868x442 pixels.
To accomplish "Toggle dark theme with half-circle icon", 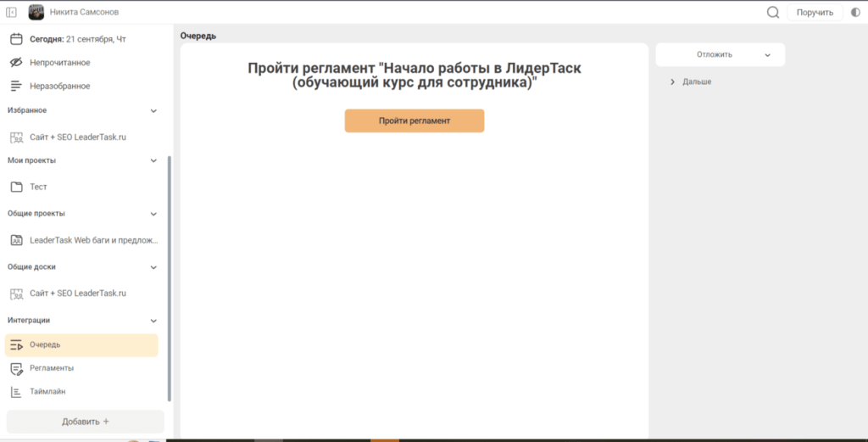I will click(856, 12).
